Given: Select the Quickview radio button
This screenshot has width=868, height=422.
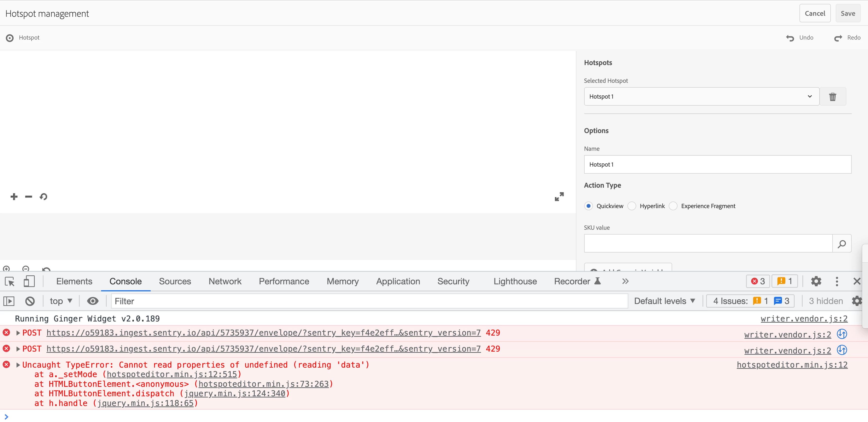Looking at the screenshot, I should click(x=588, y=206).
